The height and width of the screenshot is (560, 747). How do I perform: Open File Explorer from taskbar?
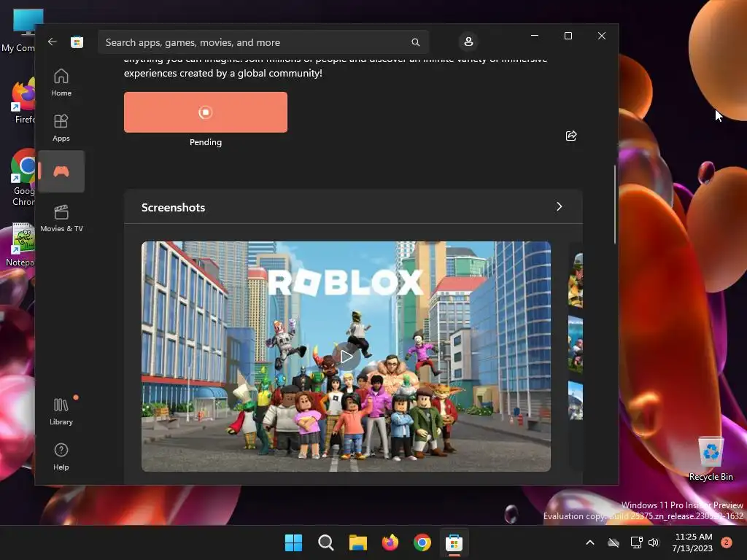[x=357, y=542]
